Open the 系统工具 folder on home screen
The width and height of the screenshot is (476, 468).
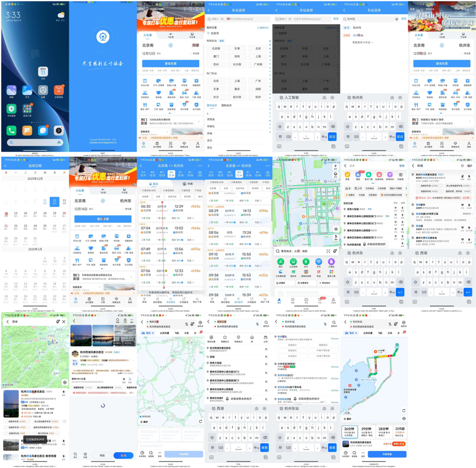[27, 108]
